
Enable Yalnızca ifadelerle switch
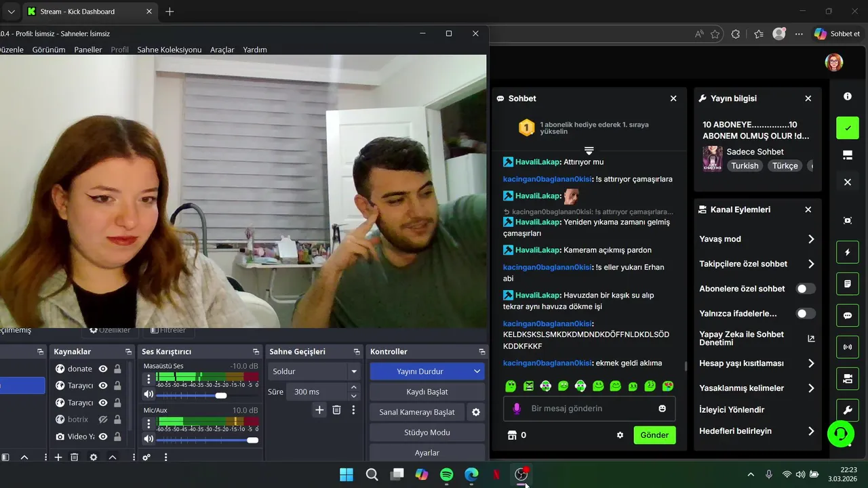[806, 314]
